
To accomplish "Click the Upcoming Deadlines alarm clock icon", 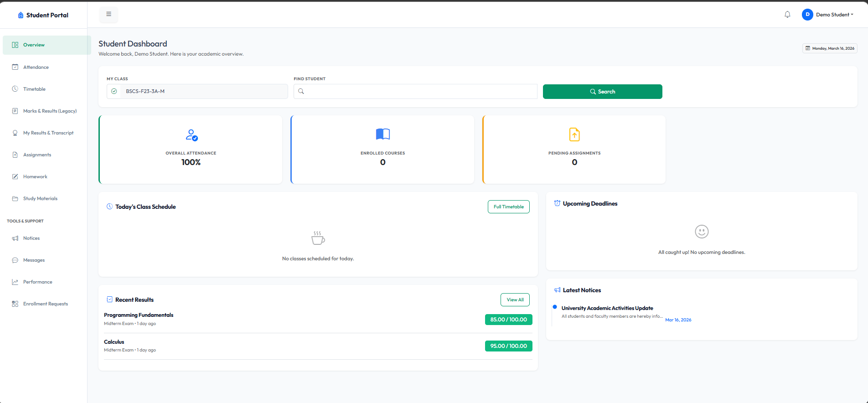I will point(557,203).
